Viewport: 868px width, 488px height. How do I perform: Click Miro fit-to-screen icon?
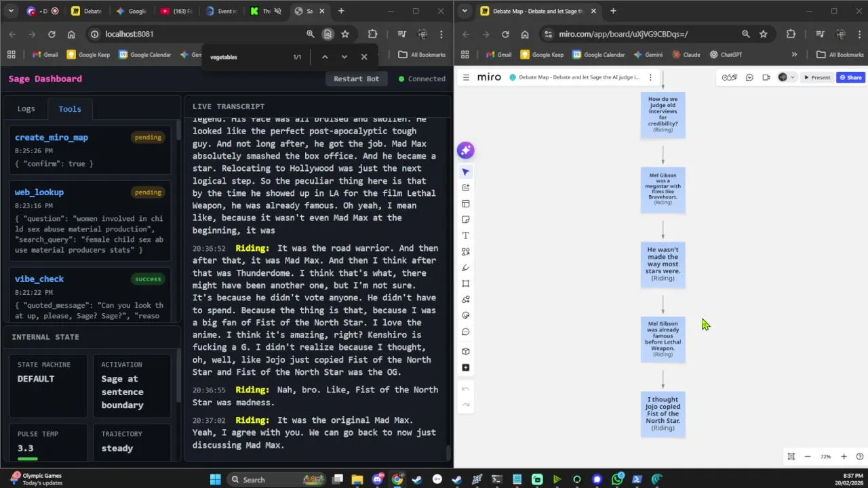791,457
